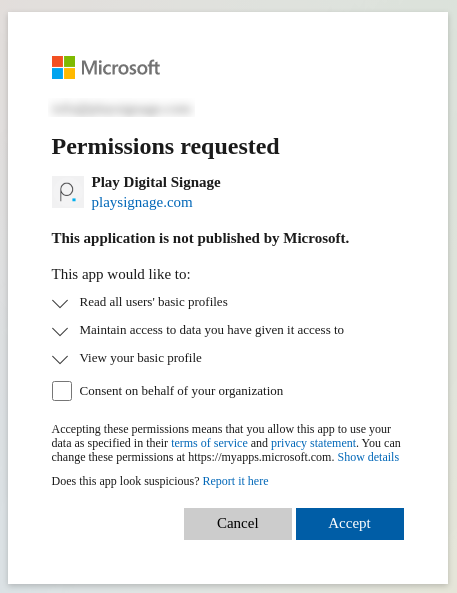Image resolution: width=457 pixels, height=593 pixels.
Task: Click the blurred account email address
Action: pos(121,109)
